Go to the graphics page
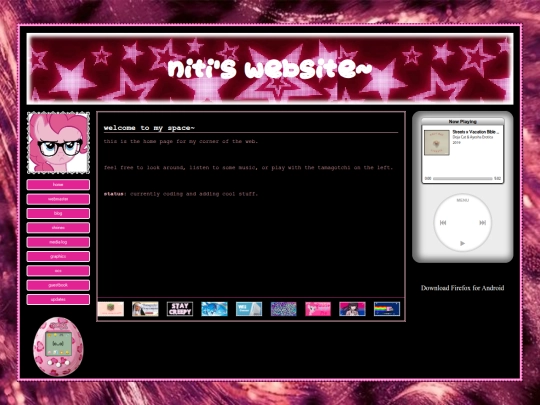540x405 pixels. 58,257
